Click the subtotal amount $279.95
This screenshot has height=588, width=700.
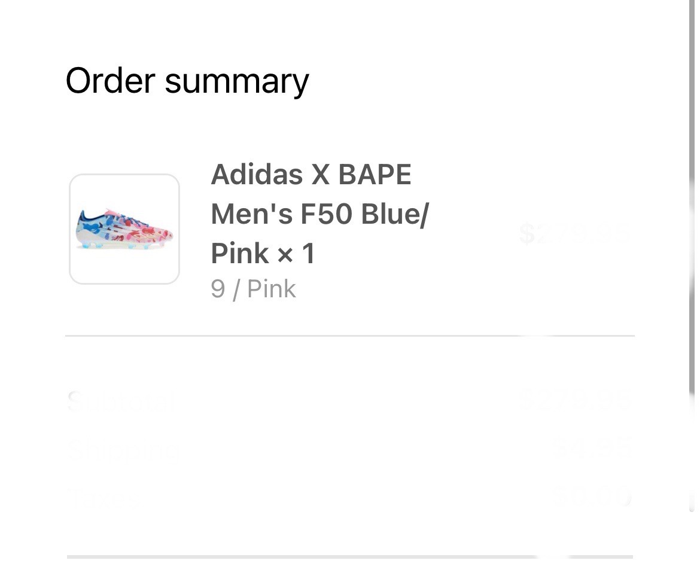576,400
